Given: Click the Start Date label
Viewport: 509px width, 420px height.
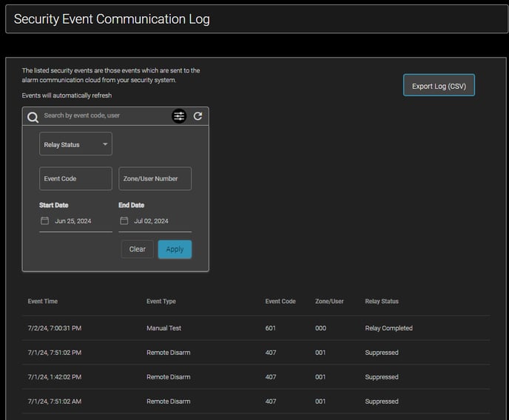Looking at the screenshot, I should [53, 205].
